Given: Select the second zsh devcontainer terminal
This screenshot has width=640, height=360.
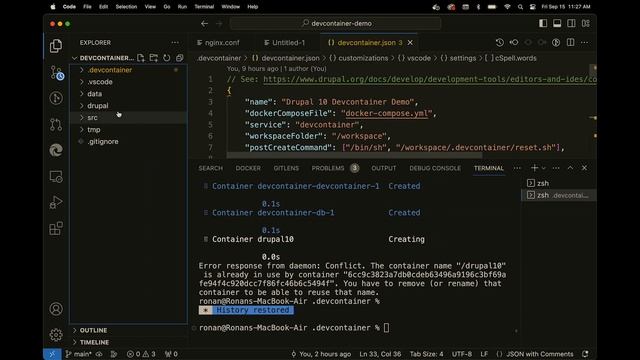Looking at the screenshot, I should coord(558,196).
